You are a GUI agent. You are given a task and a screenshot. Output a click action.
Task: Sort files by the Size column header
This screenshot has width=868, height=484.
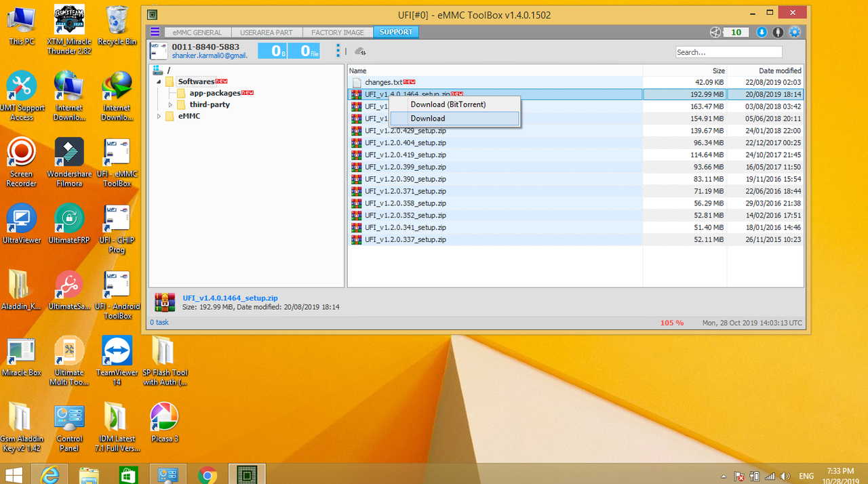pos(685,70)
